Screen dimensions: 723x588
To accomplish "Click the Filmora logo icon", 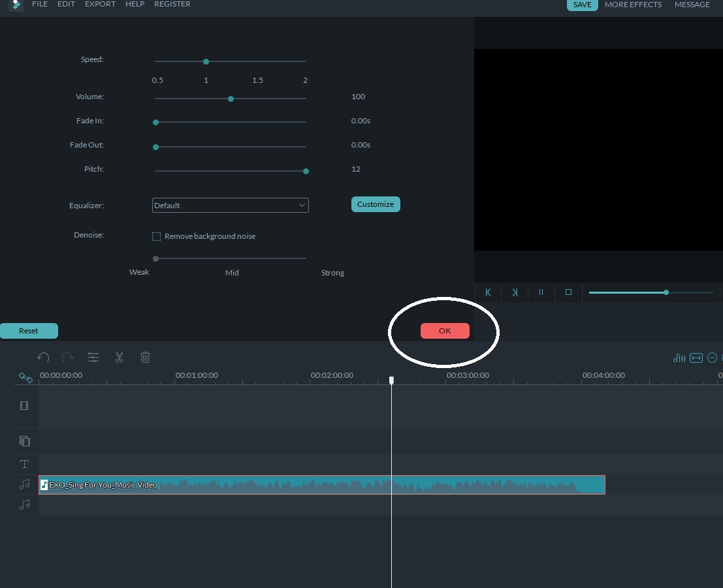I will pyautogui.click(x=16, y=5).
